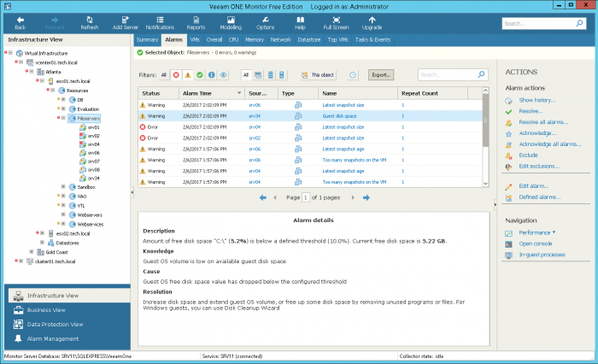Open the Top VMs tab

tap(338, 39)
